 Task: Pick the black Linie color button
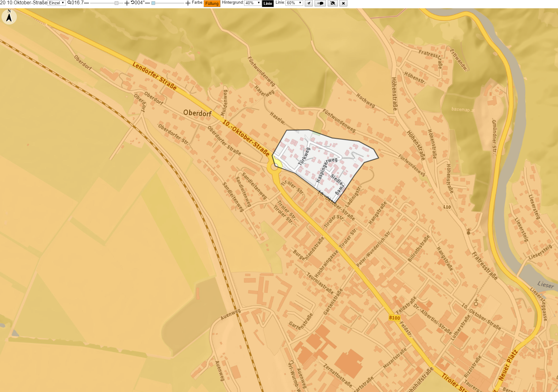click(x=268, y=3)
